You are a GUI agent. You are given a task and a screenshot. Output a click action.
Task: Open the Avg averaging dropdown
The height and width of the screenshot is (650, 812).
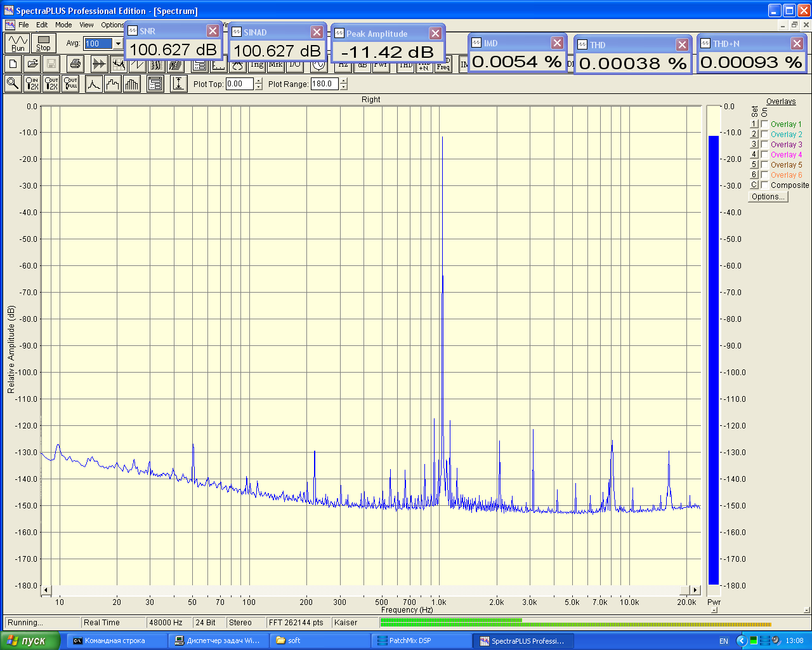[118, 44]
